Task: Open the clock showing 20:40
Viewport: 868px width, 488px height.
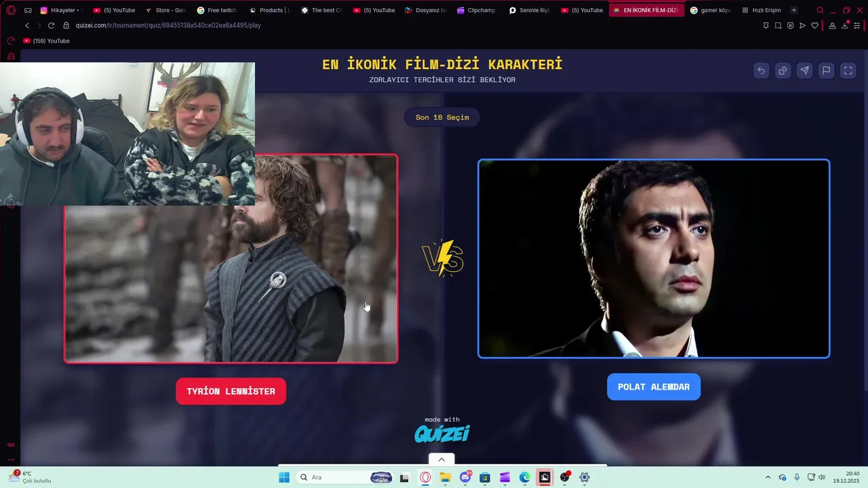Action: click(x=846, y=477)
